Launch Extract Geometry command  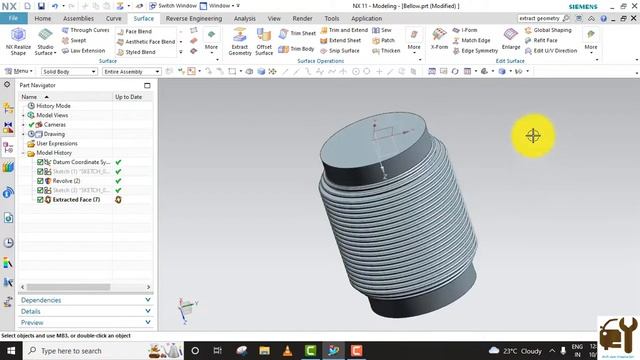pyautogui.click(x=240, y=42)
